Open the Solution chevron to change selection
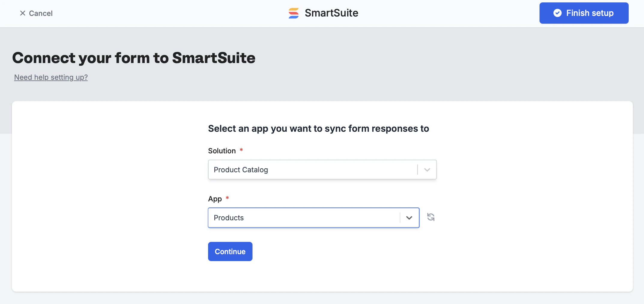 click(x=426, y=169)
